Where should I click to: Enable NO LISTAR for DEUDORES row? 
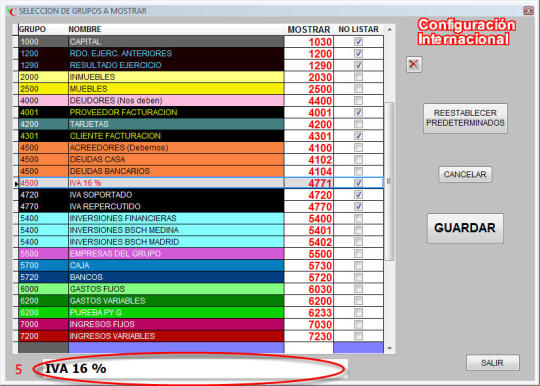358,101
